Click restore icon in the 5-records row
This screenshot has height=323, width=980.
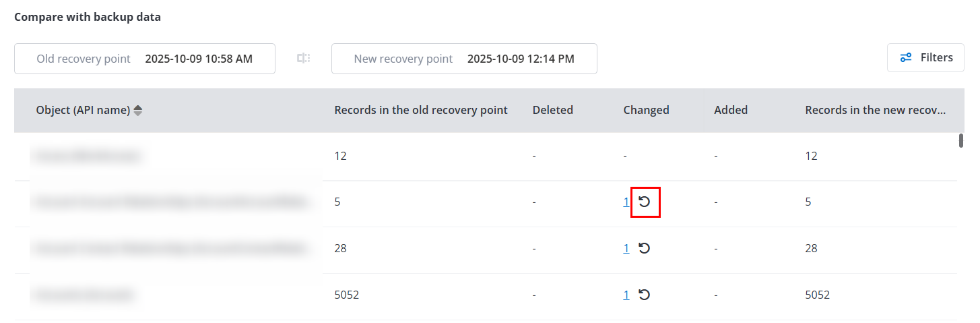[x=645, y=202]
